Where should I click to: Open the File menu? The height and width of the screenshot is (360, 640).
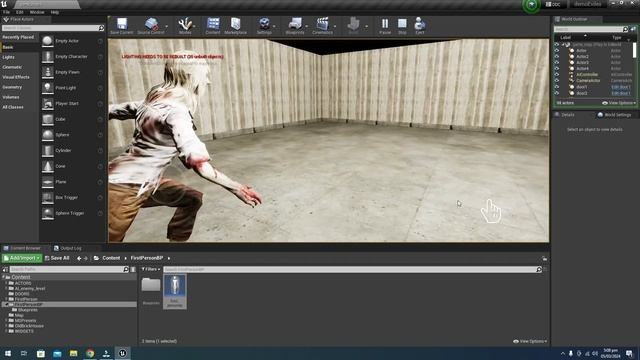pyautogui.click(x=7, y=12)
